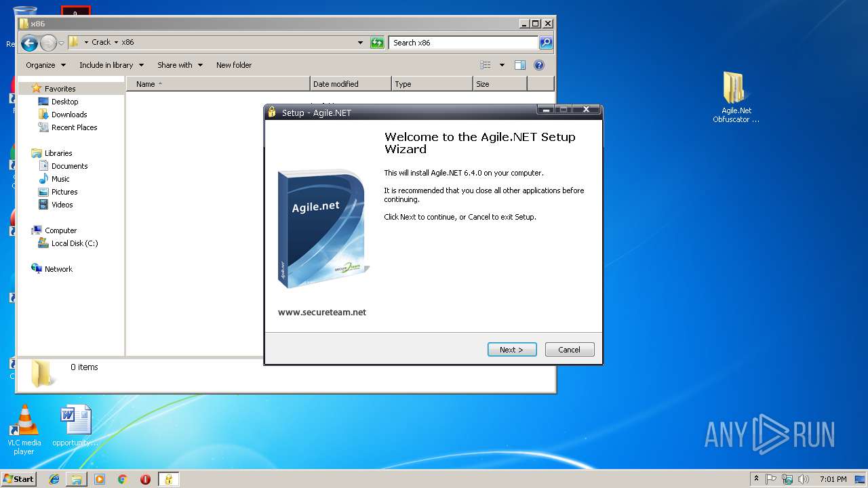
Task: Go back in x86 Explorer window
Action: (x=29, y=43)
